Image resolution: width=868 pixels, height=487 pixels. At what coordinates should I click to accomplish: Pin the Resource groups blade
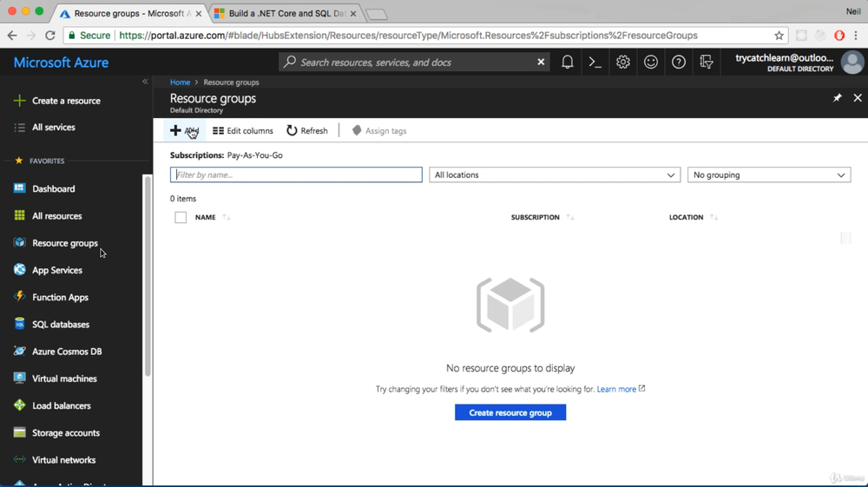pyautogui.click(x=837, y=98)
